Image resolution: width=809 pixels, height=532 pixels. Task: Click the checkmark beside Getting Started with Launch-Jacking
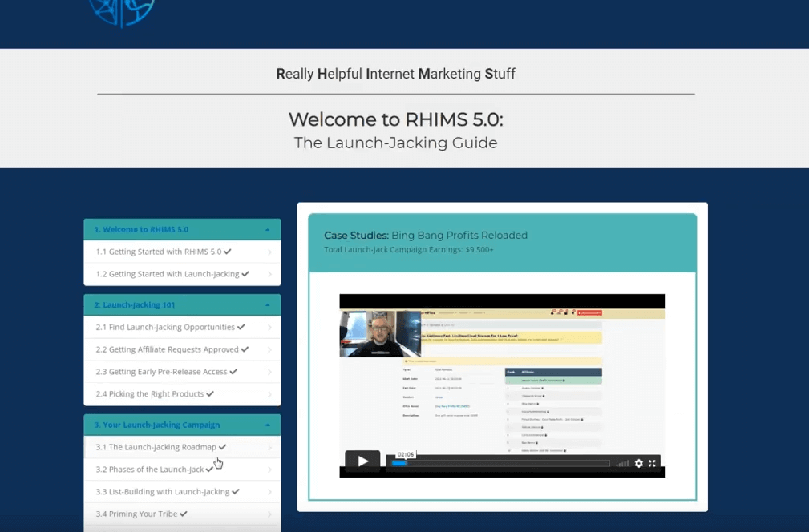245,274
